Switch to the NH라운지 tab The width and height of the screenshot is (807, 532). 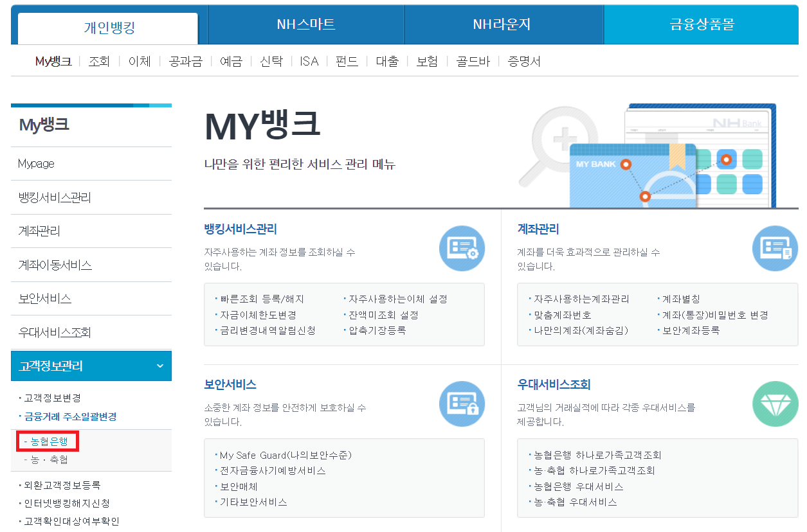click(x=502, y=24)
